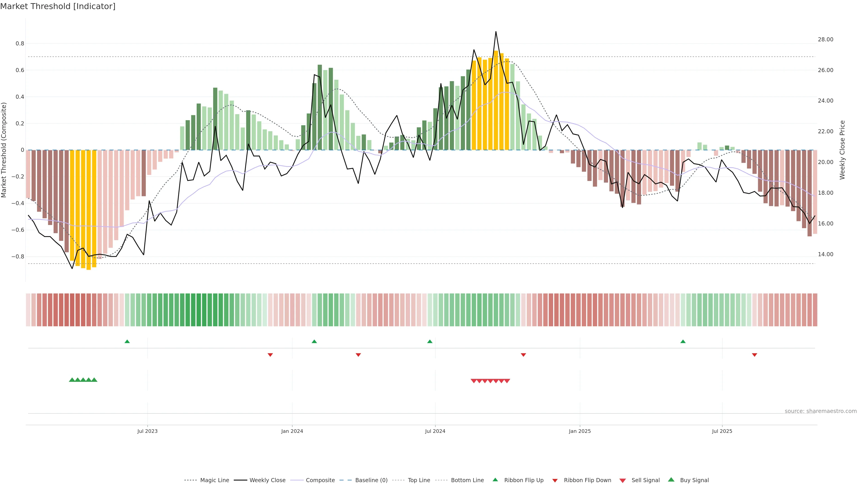
Task: Click the green flip-up marker before Jul 2023
Action: tap(127, 342)
